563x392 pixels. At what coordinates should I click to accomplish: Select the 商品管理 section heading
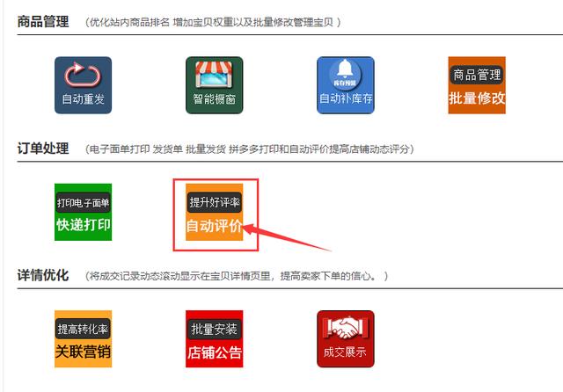[43, 21]
